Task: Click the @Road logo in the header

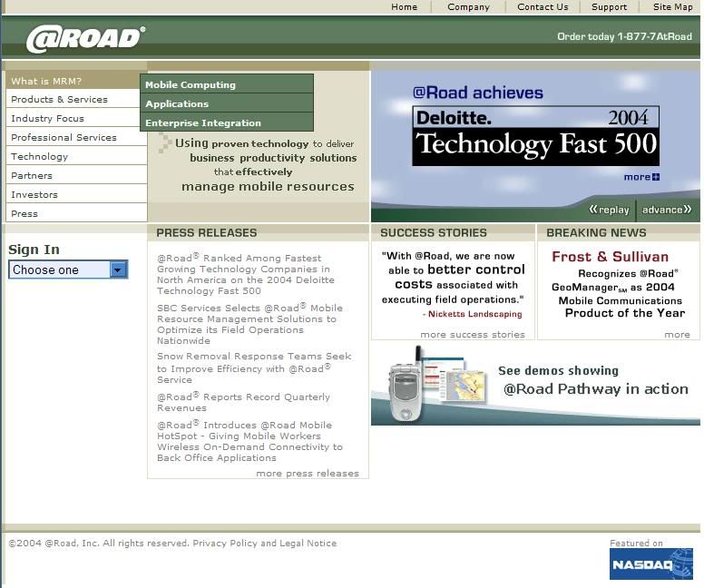Action: (85, 39)
